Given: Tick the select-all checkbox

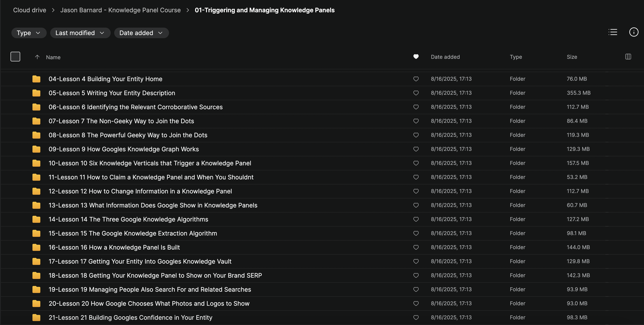Looking at the screenshot, I should (15, 57).
